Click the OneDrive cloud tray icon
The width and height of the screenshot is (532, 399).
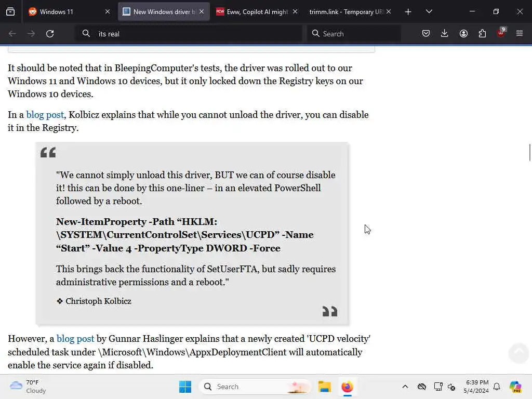pyautogui.click(x=422, y=387)
